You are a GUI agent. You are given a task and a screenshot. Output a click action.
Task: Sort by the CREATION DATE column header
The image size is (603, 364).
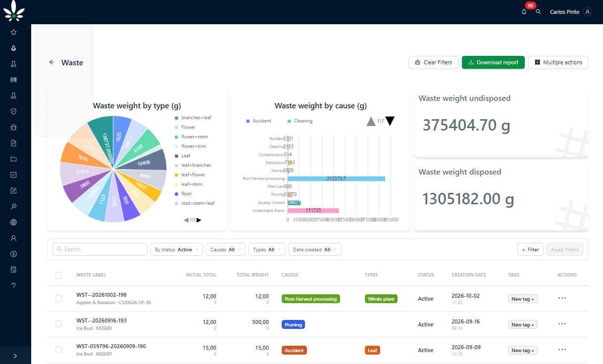click(469, 275)
